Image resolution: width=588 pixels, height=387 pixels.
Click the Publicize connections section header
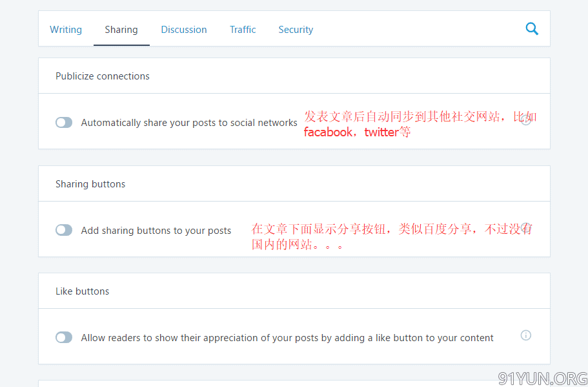pos(103,76)
